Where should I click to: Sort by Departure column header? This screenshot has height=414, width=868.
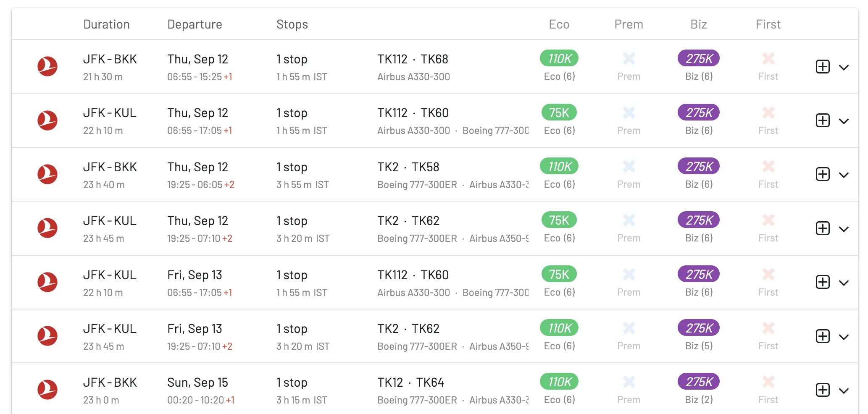point(195,24)
